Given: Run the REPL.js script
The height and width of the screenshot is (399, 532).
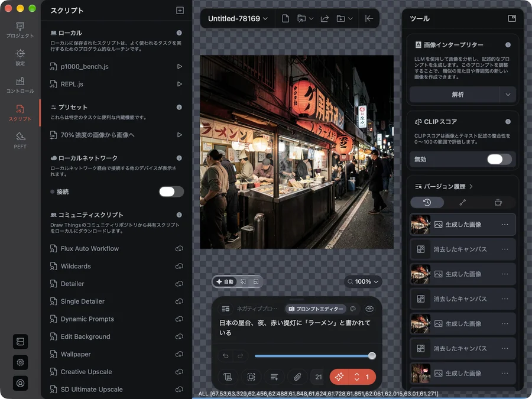Looking at the screenshot, I should point(180,84).
